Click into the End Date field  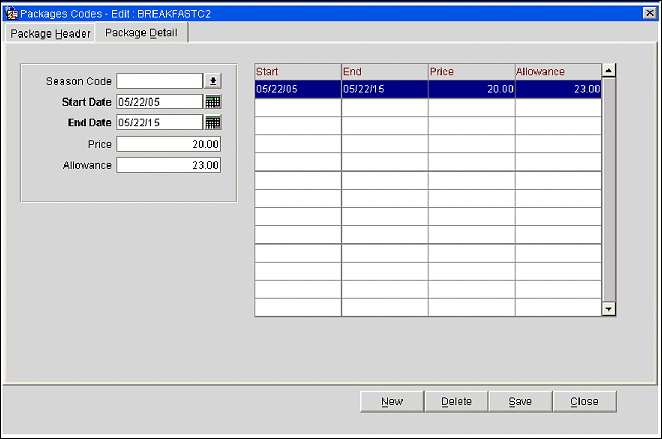159,123
